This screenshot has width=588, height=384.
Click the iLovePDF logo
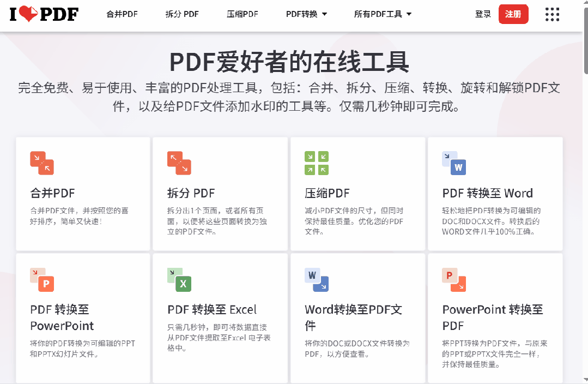(44, 14)
